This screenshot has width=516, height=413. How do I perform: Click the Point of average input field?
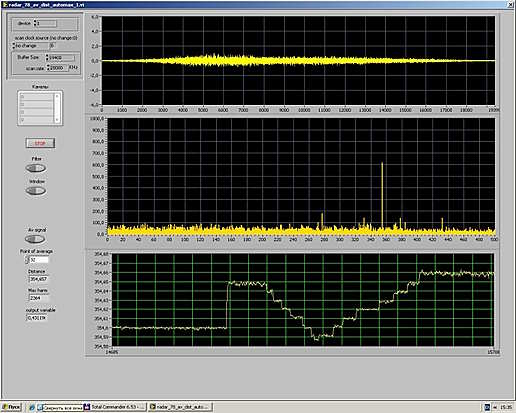point(39,260)
